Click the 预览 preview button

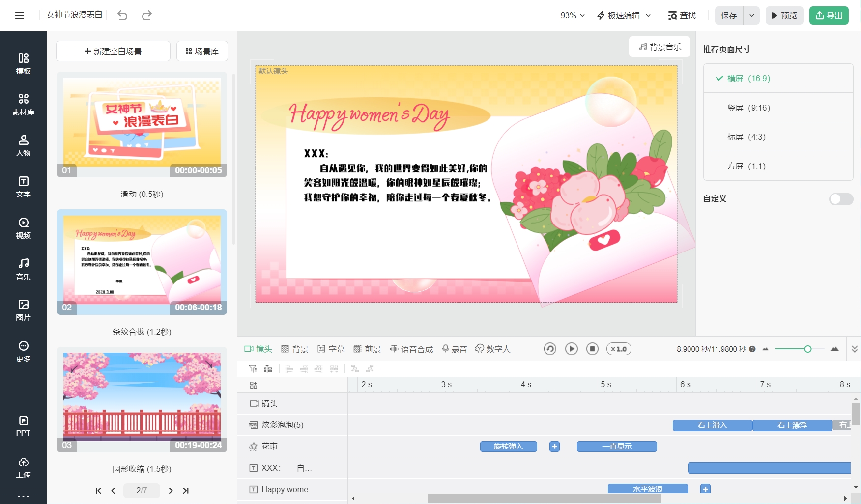pos(784,15)
